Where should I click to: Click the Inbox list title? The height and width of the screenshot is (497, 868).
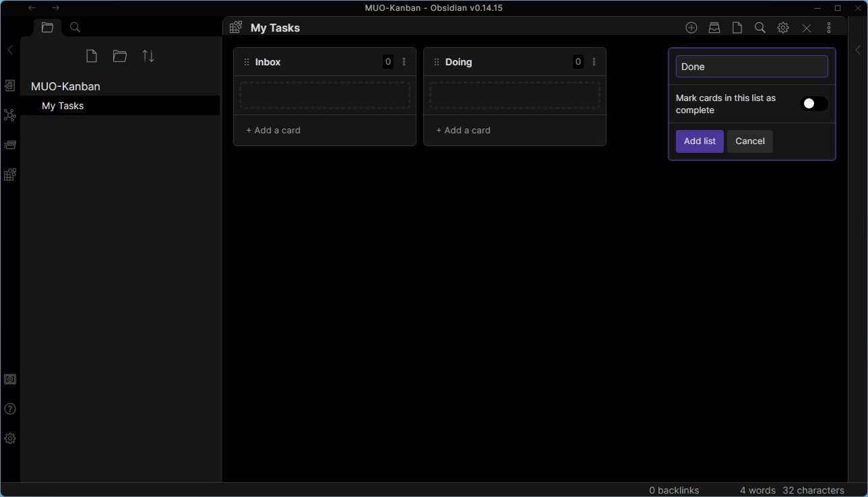(x=268, y=62)
